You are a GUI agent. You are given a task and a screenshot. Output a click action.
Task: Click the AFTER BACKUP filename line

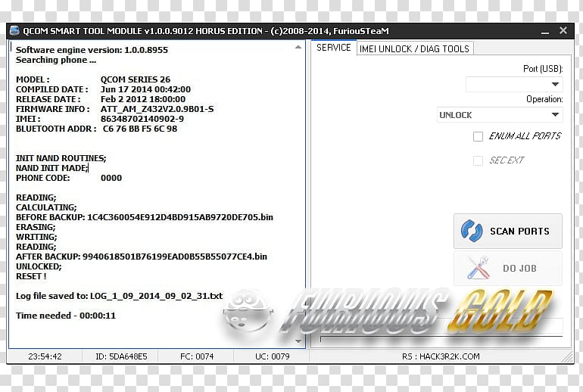coord(142,257)
